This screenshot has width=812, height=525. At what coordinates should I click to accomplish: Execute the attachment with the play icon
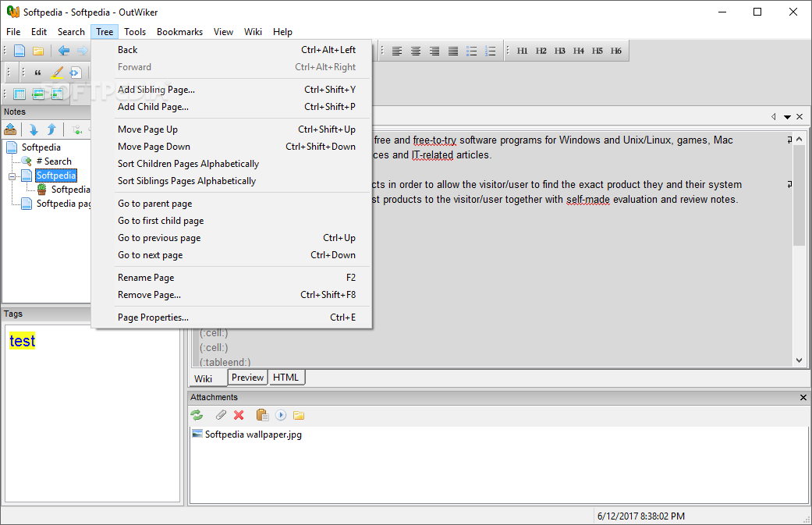[x=281, y=415]
